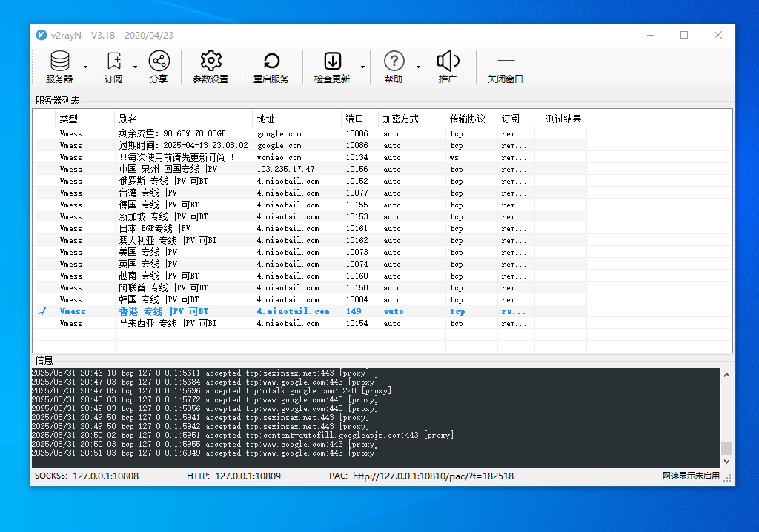The image size is (759, 532).
Task: Click the SOCKS5 127.0.0.1:10808 status text
Action: point(87,476)
